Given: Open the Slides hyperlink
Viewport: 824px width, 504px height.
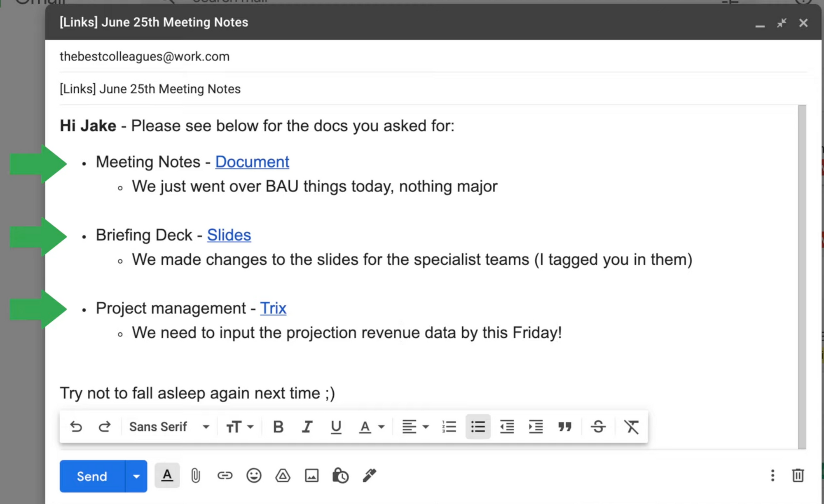Looking at the screenshot, I should 229,235.
